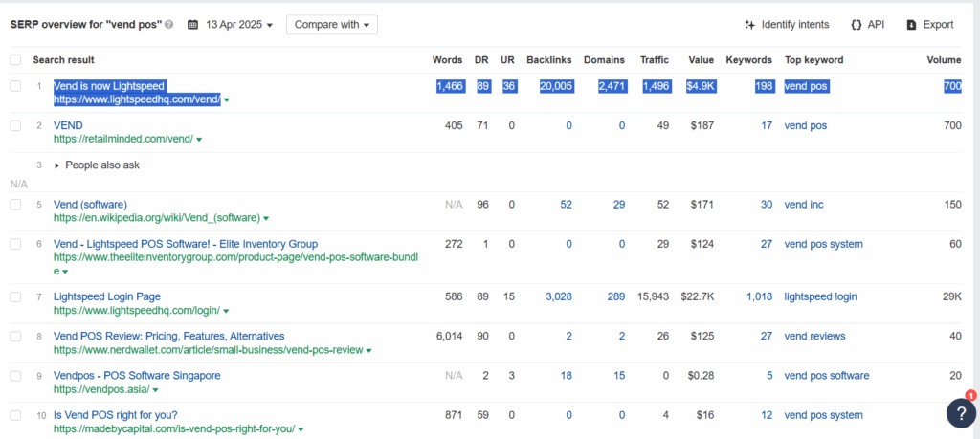980x439 pixels.
Task: Click the Export file download icon
Action: (x=912, y=25)
